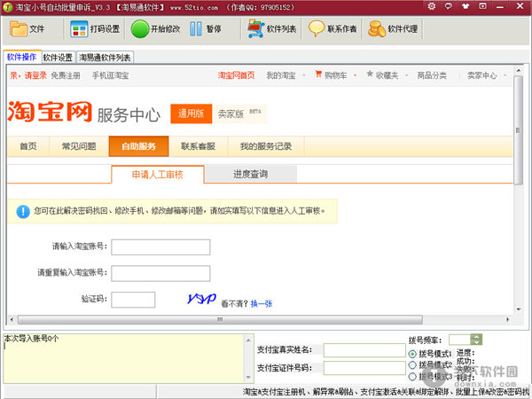
Task: Click the account list scroll down arrow
Action: pyautogui.click(x=248, y=378)
